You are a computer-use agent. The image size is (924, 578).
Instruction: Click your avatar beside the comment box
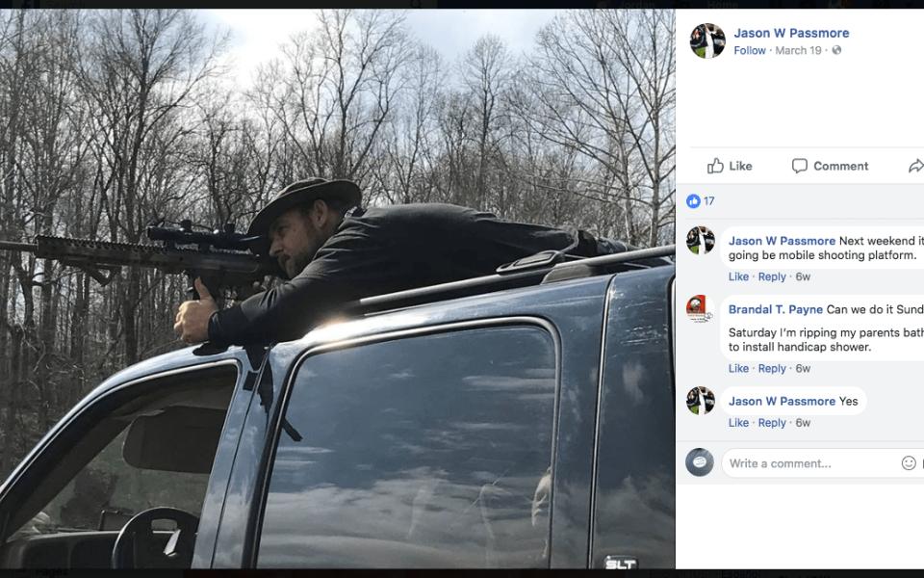(700, 462)
